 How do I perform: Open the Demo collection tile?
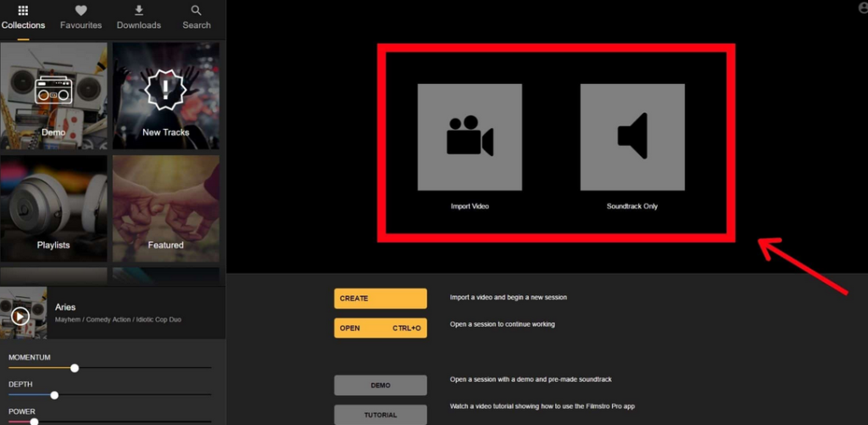(53, 96)
